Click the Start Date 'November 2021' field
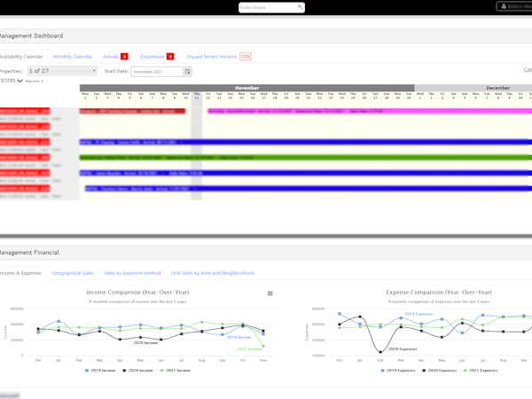532x399 pixels. point(157,72)
